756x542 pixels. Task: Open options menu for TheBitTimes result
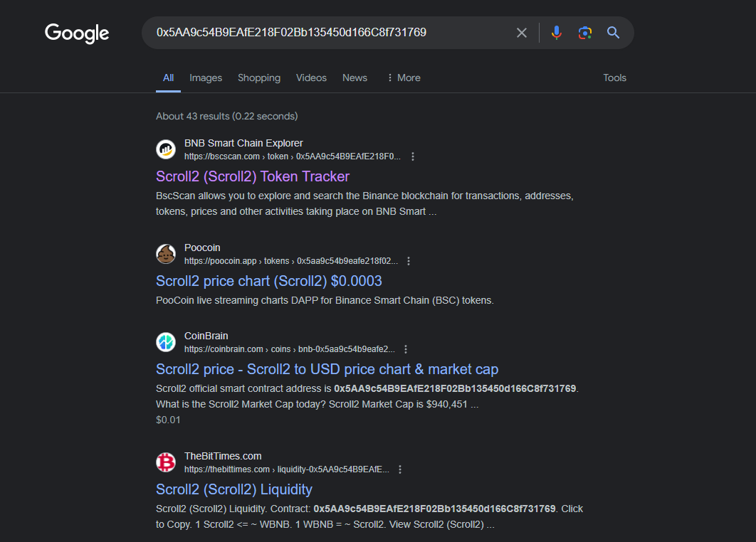(399, 469)
